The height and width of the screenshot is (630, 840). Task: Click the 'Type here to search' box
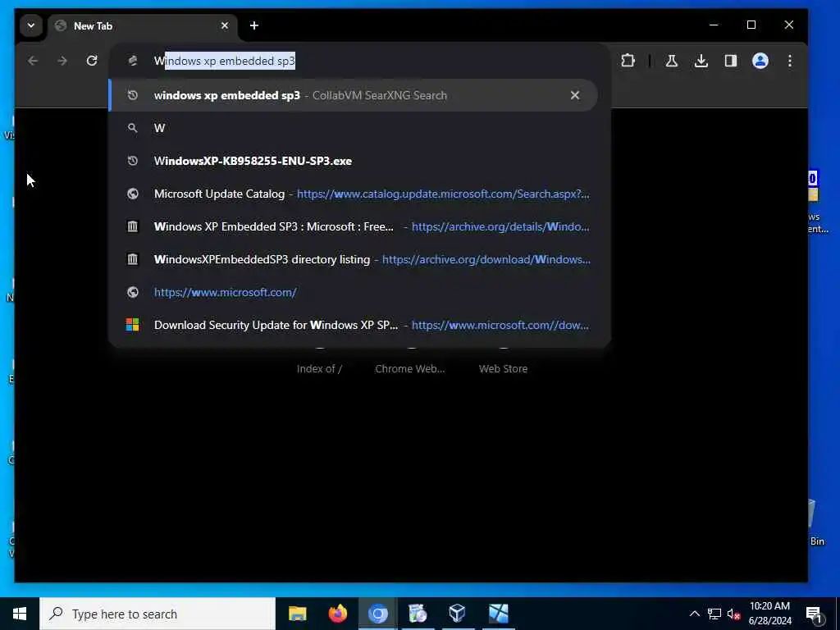click(x=157, y=614)
